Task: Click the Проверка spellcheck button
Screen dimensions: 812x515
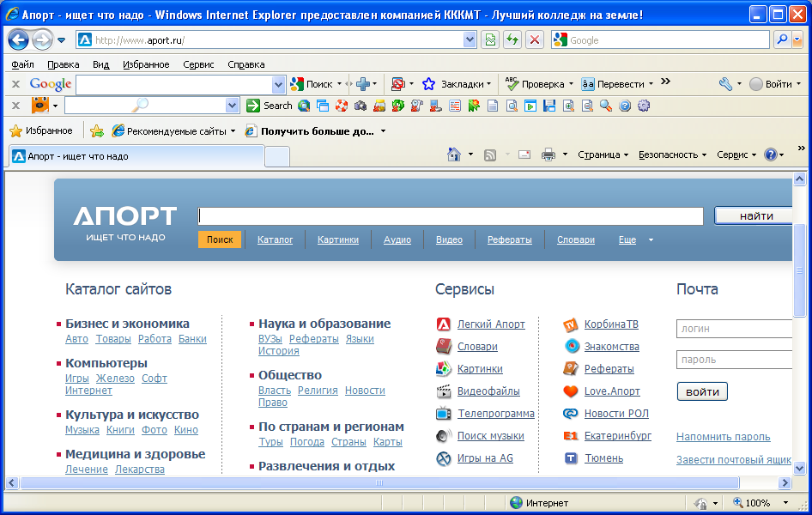Action: click(x=539, y=84)
